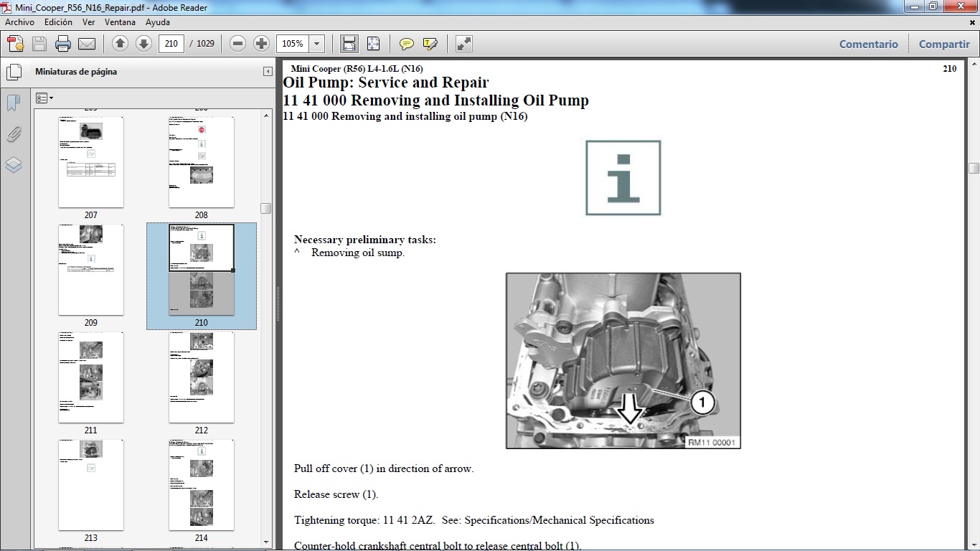Click the large information icon in the document
Image resolution: width=980 pixels, height=551 pixels.
pyautogui.click(x=623, y=178)
